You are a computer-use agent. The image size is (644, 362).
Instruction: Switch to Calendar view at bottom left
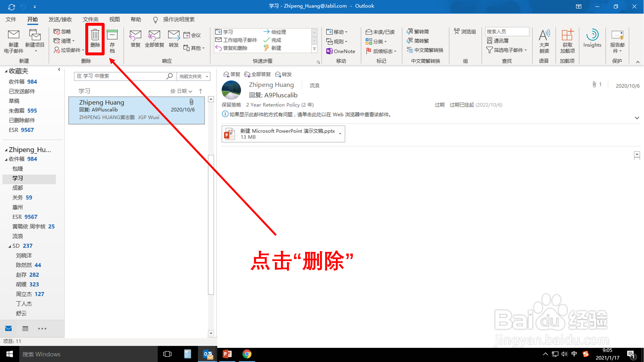25,328
